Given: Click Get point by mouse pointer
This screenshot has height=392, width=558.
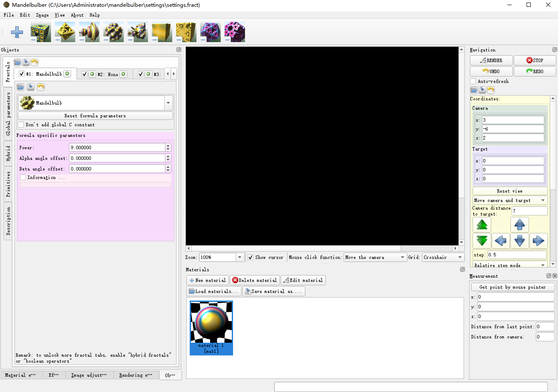Looking at the screenshot, I should [512, 287].
